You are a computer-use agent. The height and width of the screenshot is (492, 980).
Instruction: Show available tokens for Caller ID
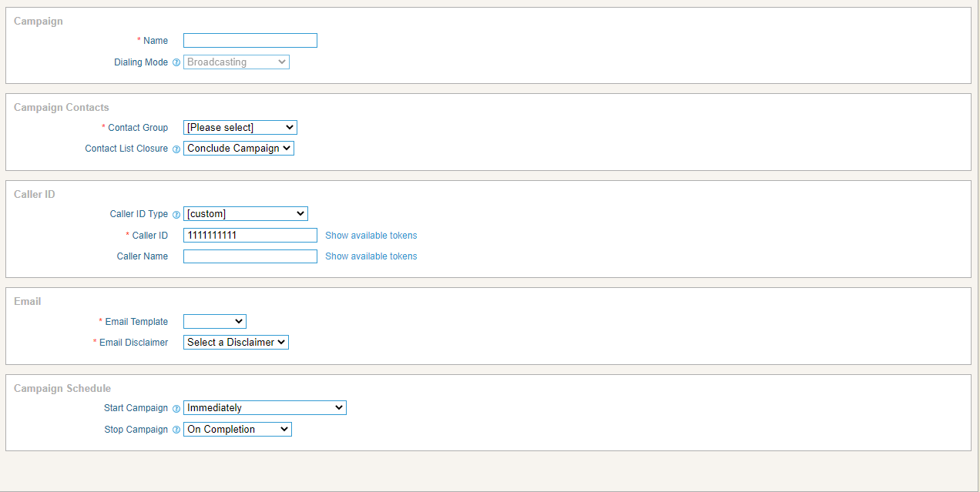(x=371, y=235)
